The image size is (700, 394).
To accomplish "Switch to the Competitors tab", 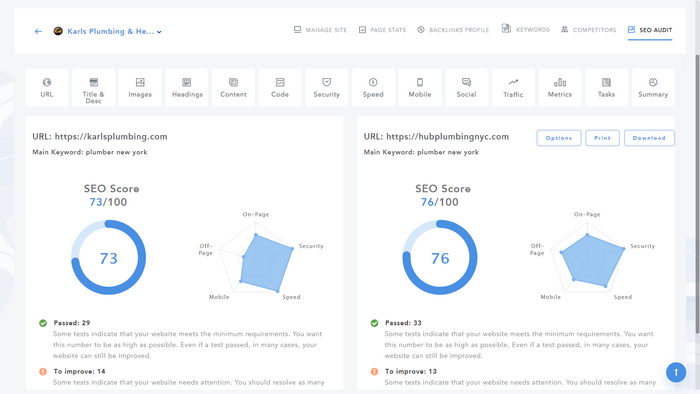I will (589, 30).
